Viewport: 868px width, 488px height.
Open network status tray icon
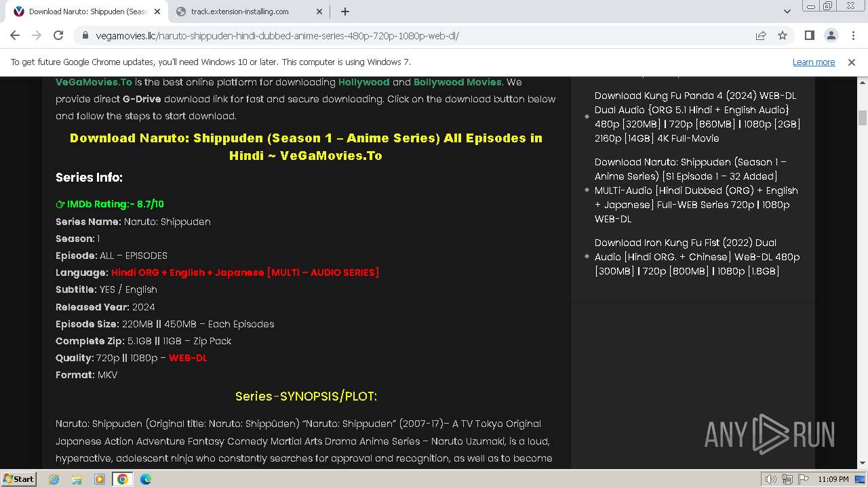787,479
